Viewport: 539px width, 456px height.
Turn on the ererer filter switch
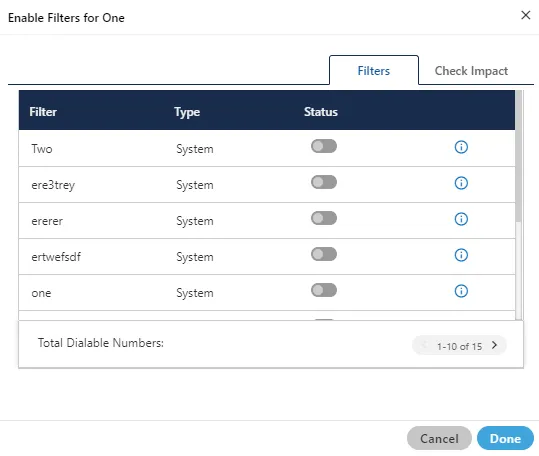click(x=324, y=218)
